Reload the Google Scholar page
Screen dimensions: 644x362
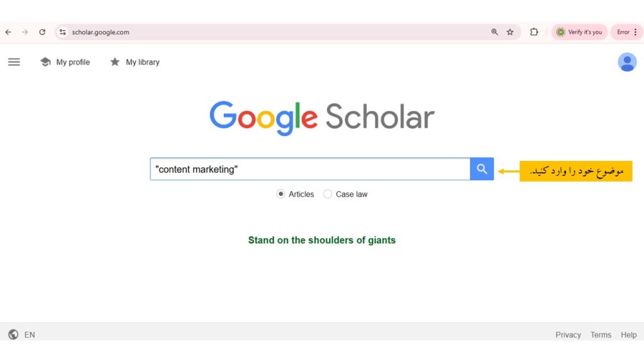point(42,32)
